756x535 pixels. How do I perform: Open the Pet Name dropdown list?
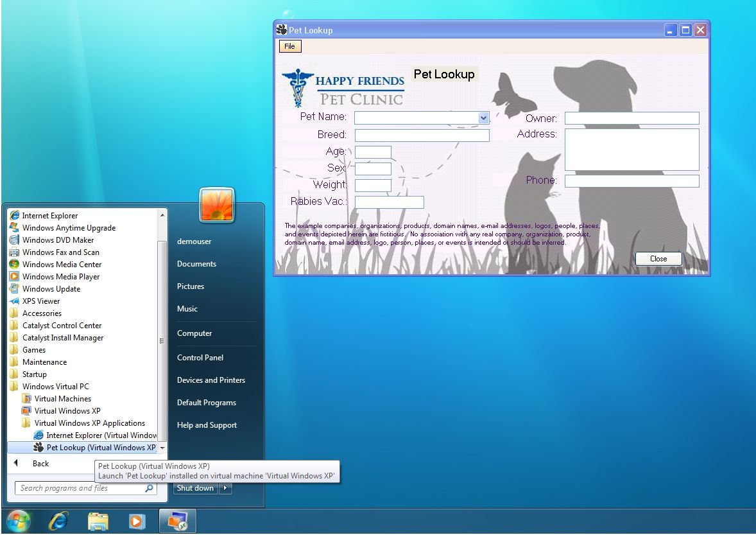coord(483,118)
